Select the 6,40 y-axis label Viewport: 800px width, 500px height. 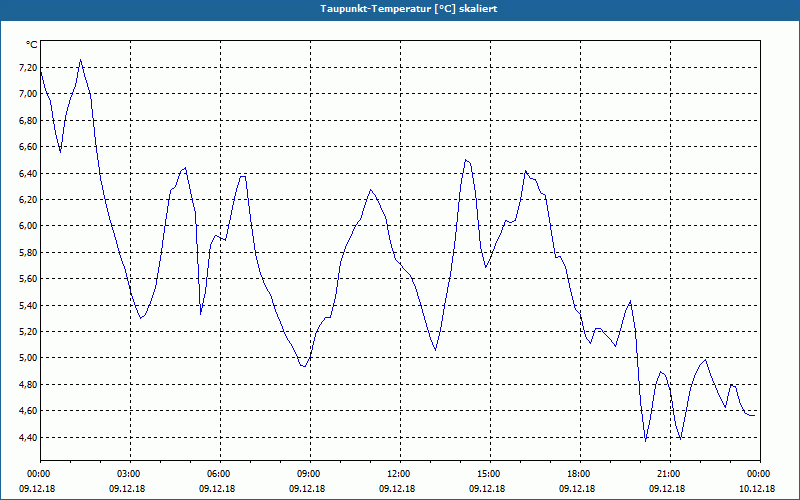28,173
